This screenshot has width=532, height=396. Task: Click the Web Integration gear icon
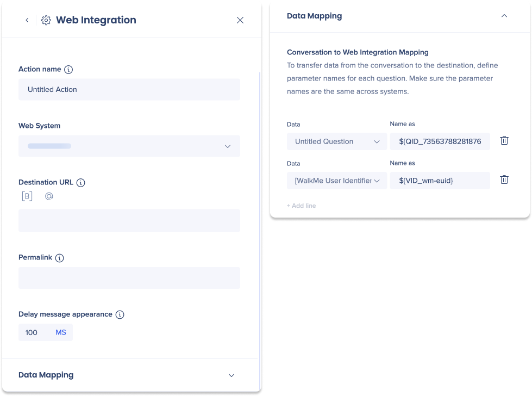pos(46,20)
